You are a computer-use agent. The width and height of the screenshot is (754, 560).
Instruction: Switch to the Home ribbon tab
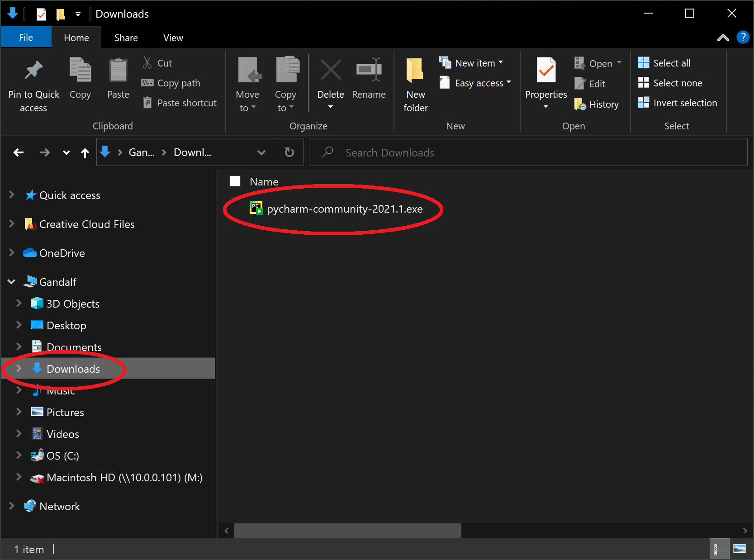[76, 38]
